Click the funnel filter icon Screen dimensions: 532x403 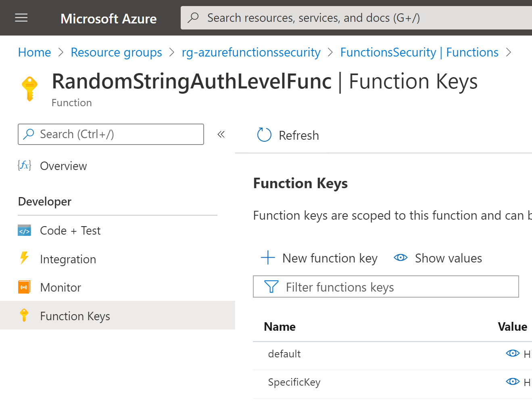[x=271, y=287]
